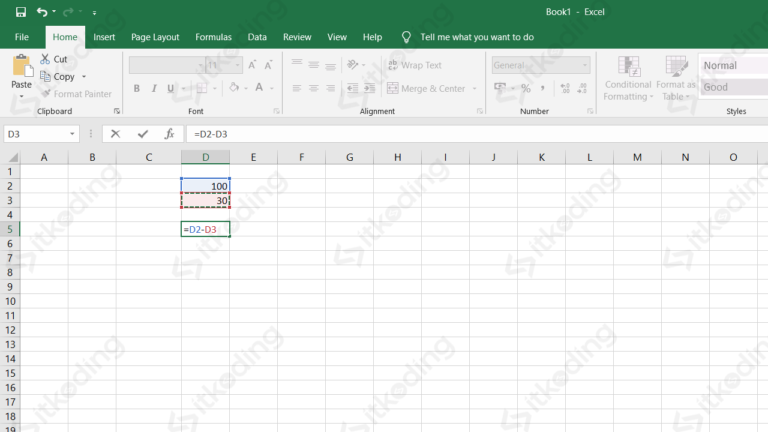
Task: Click the Increase Indent icon
Action: tap(369, 88)
